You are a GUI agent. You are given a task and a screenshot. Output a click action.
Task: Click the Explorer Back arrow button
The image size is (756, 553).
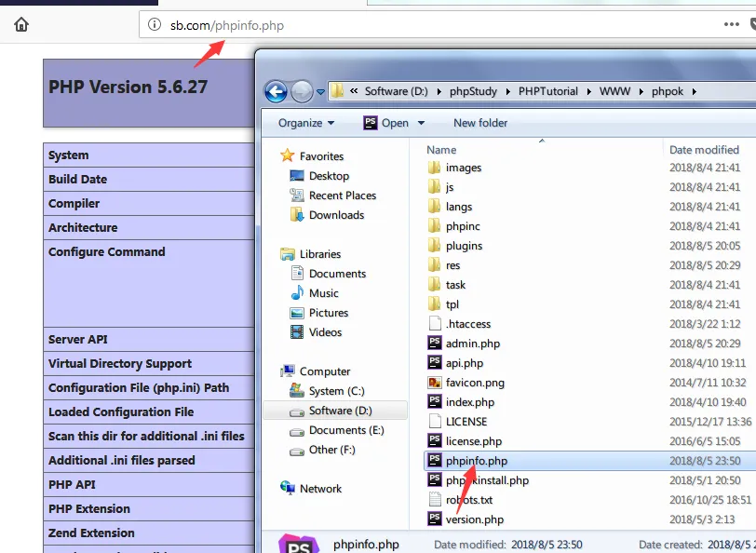(x=276, y=91)
